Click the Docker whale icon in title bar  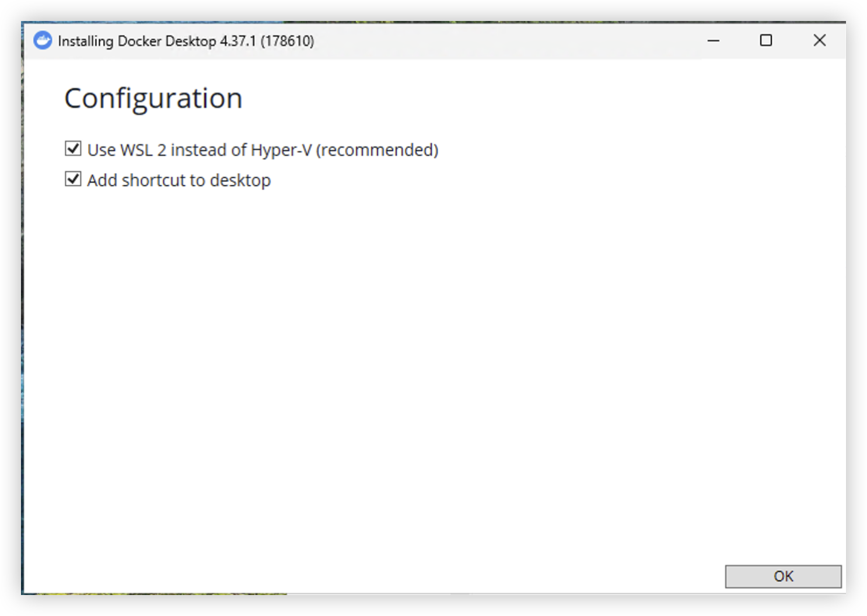point(43,40)
